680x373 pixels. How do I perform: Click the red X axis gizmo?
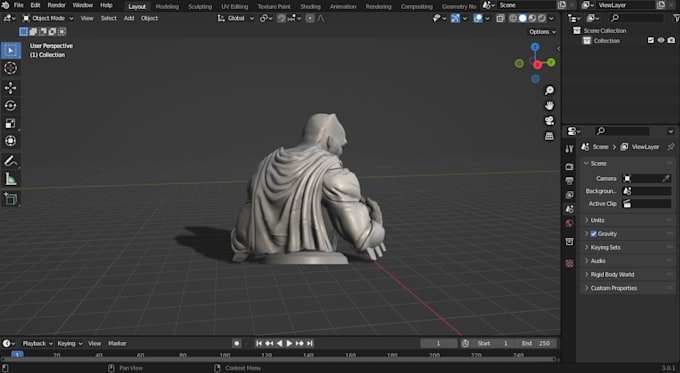(538, 65)
